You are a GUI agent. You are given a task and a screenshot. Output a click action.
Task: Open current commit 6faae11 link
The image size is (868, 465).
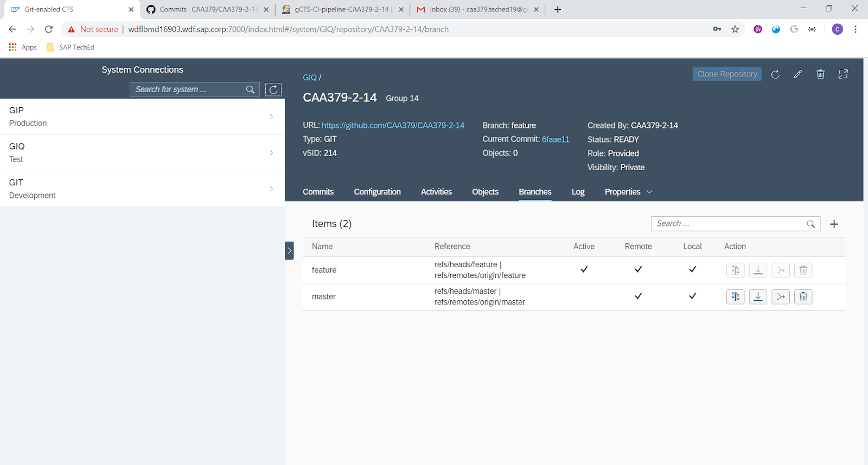pos(556,139)
